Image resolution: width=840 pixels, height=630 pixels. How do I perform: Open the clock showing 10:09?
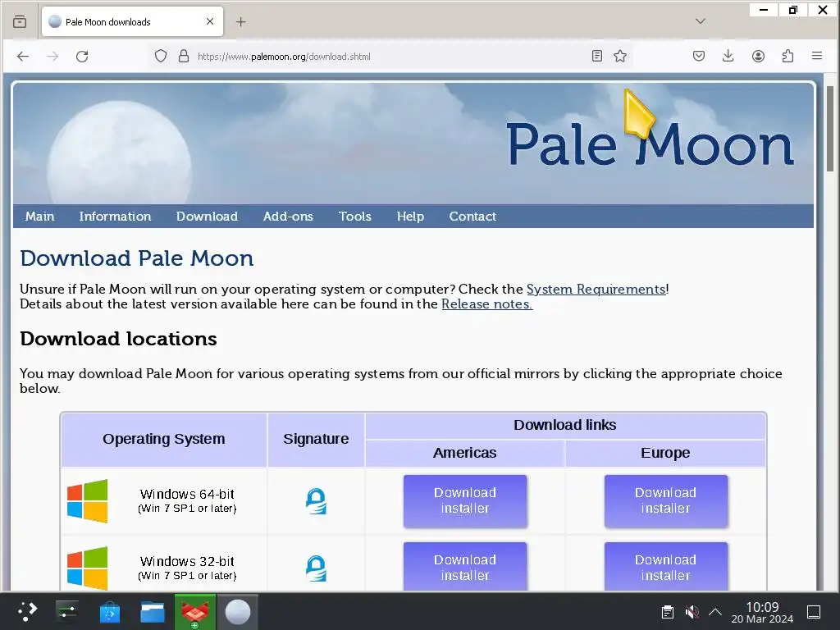[762, 612]
